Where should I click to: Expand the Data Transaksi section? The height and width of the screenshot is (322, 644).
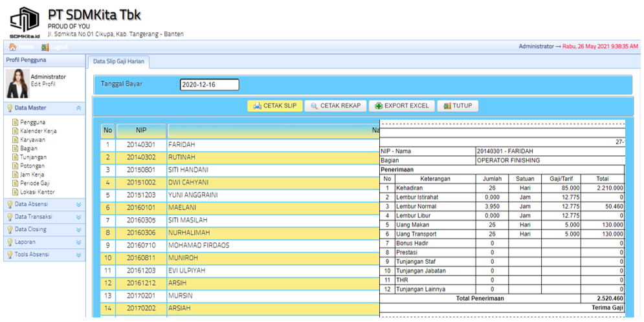click(79, 217)
